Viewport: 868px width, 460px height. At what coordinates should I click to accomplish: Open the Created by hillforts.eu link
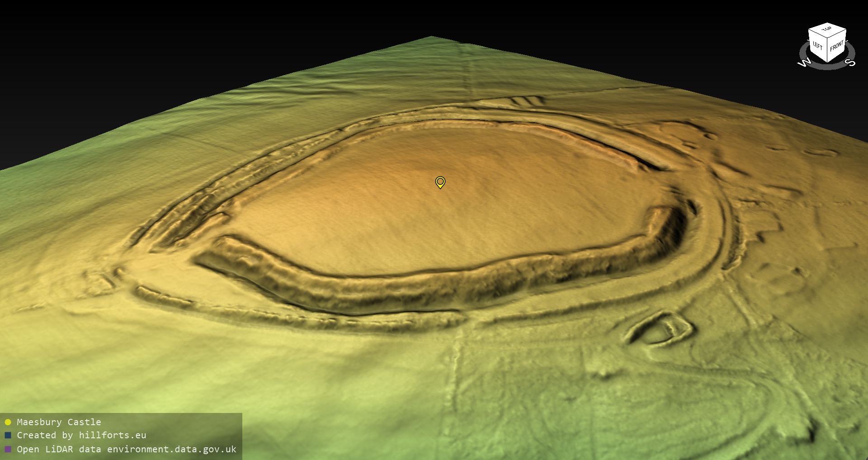pos(81,435)
